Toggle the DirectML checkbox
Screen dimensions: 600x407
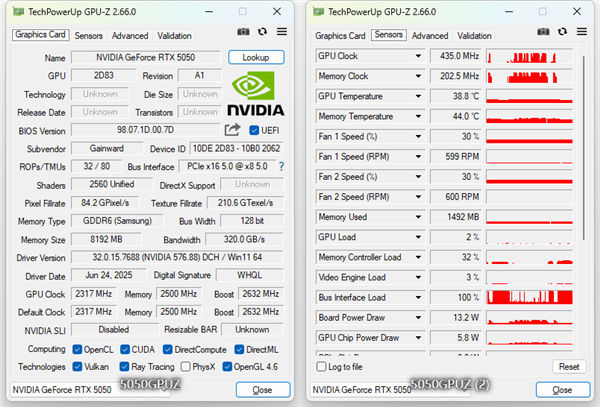(240, 350)
